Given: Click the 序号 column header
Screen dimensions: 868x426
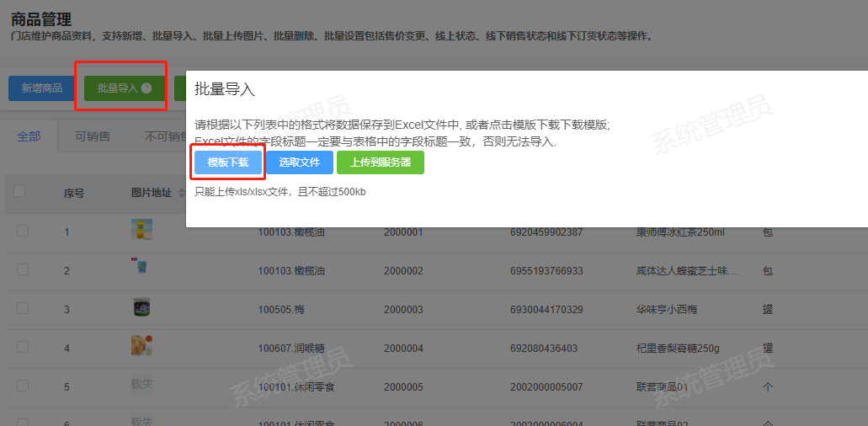Looking at the screenshot, I should pyautogui.click(x=73, y=194).
